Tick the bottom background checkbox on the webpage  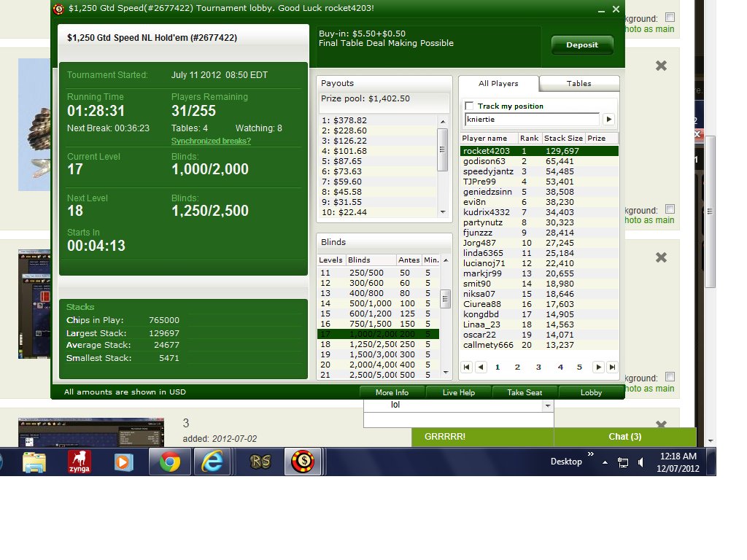point(670,377)
